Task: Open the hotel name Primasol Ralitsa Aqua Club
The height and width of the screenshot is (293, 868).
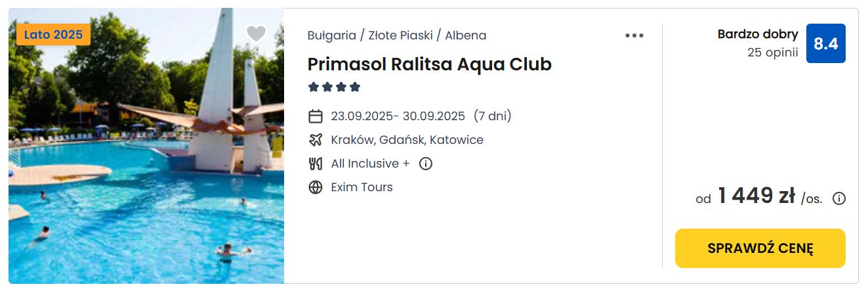Action: click(430, 64)
